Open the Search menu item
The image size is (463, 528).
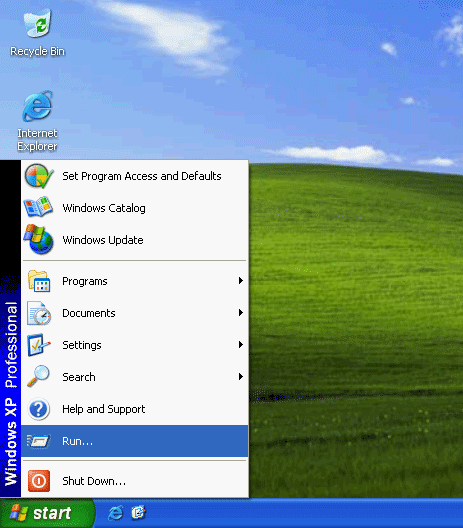135,377
